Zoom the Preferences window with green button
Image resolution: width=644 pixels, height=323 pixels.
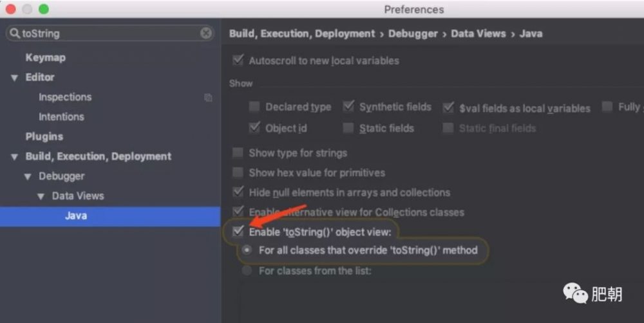click(44, 9)
